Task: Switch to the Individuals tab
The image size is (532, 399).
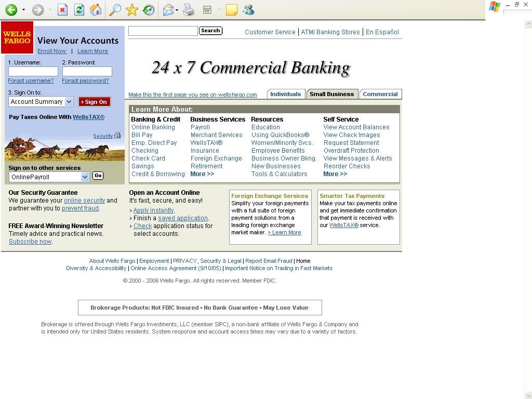Action: pyautogui.click(x=285, y=94)
